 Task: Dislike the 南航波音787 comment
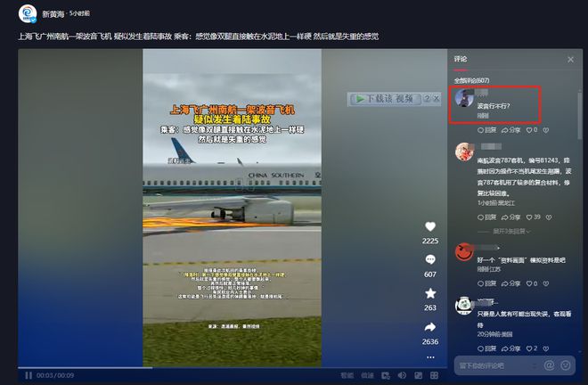pos(549,217)
